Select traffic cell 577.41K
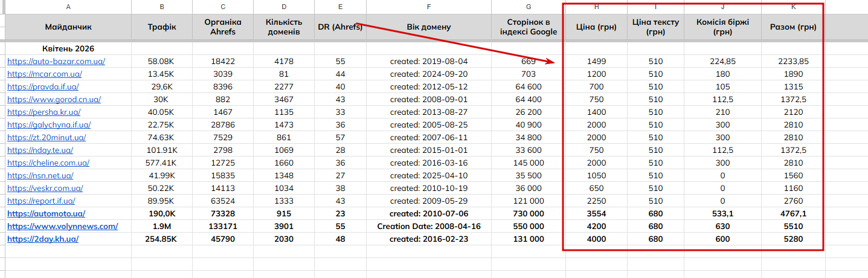This screenshot has width=868, height=278. click(162, 163)
